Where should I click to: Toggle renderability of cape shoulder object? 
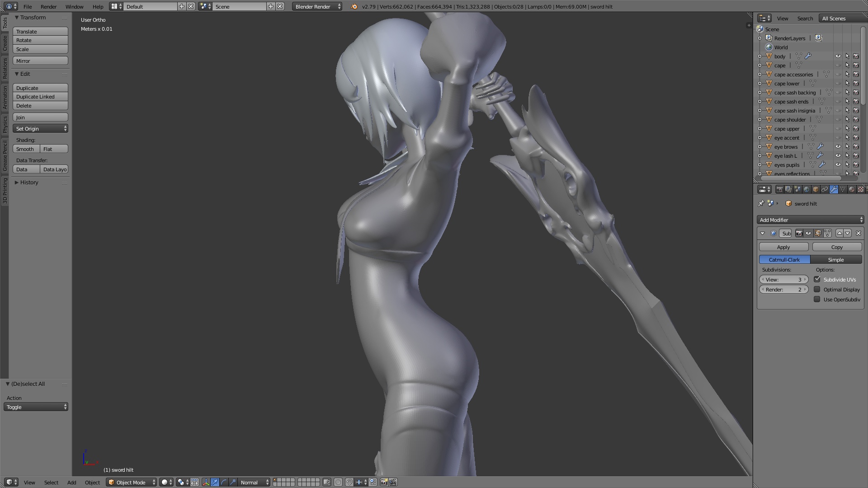(856, 120)
